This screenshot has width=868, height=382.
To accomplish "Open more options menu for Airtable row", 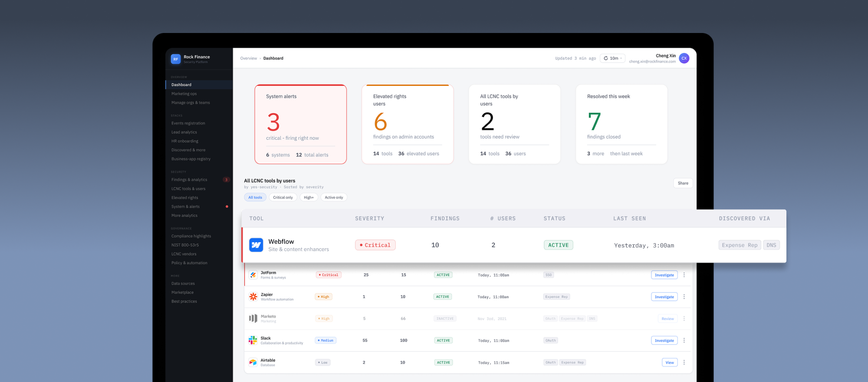I will click(684, 362).
